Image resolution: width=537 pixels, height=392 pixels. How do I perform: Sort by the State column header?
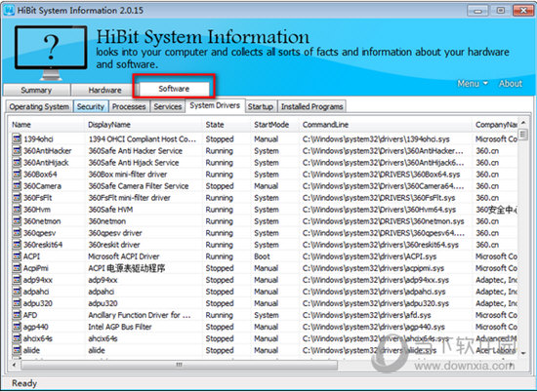pos(227,125)
